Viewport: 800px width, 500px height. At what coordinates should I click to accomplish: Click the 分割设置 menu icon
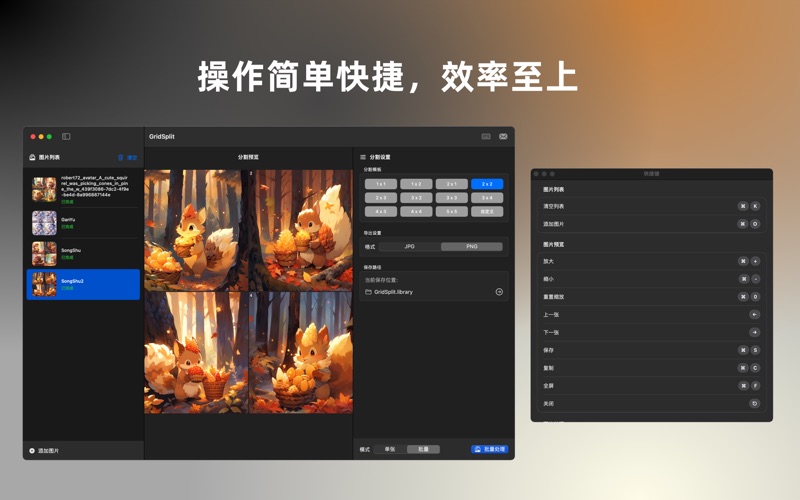coord(363,157)
